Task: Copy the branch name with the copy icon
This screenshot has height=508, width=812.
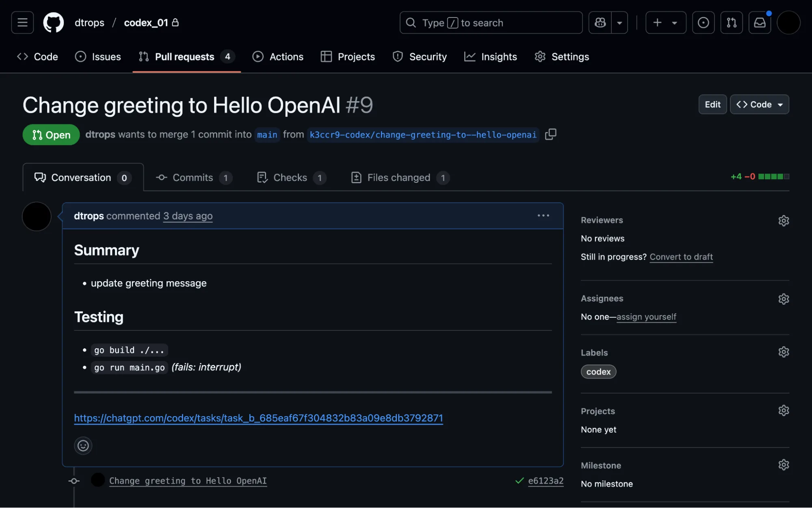Action: pyautogui.click(x=551, y=135)
